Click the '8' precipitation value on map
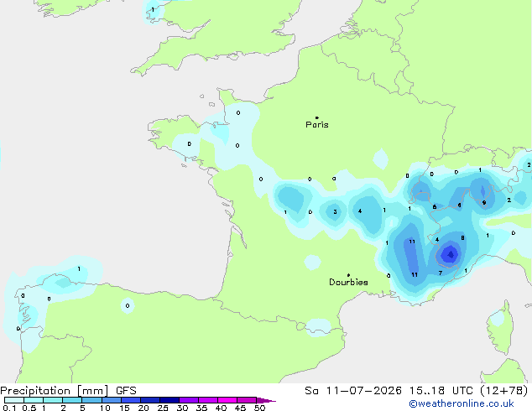The width and height of the screenshot is (532, 411). tap(462, 238)
